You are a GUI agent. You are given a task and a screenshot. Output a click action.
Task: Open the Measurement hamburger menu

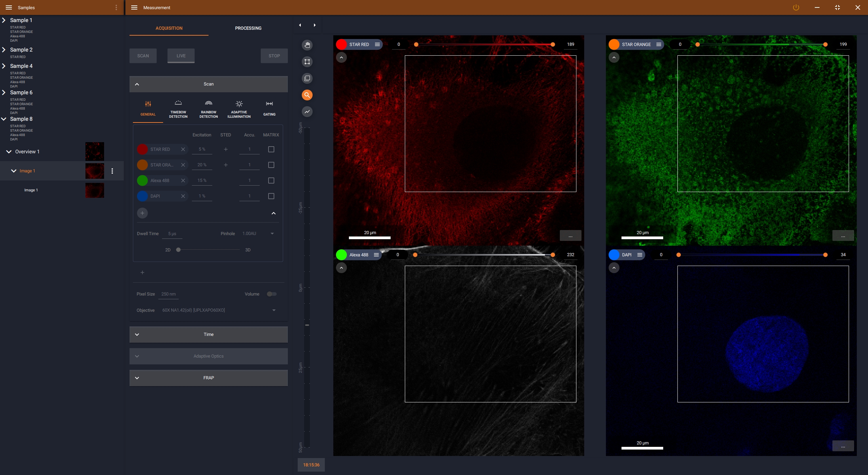[x=134, y=7]
